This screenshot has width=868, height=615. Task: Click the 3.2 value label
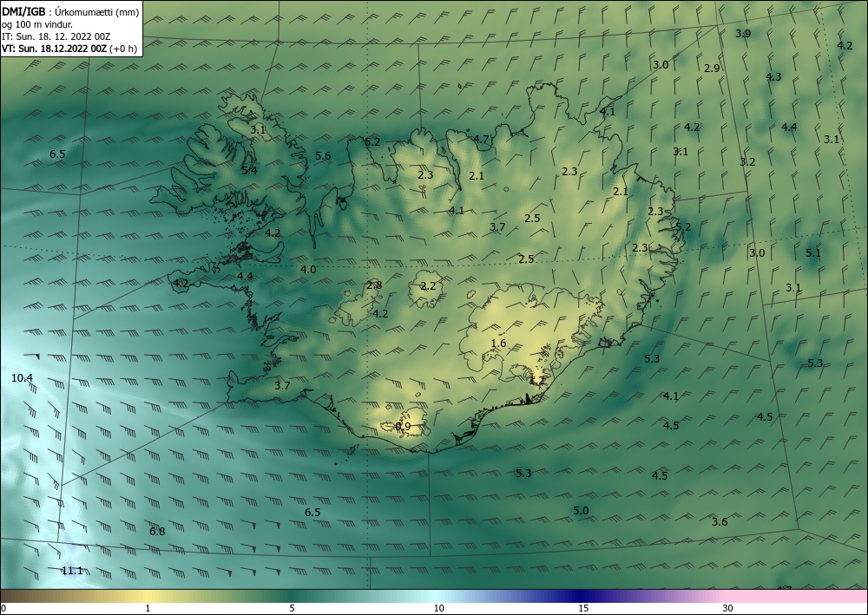[x=747, y=162]
